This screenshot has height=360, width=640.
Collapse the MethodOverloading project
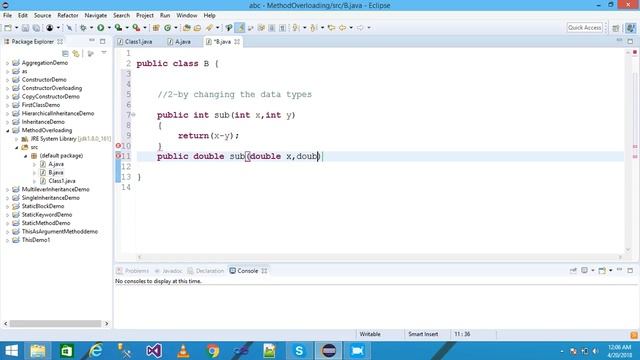click(x=7, y=131)
